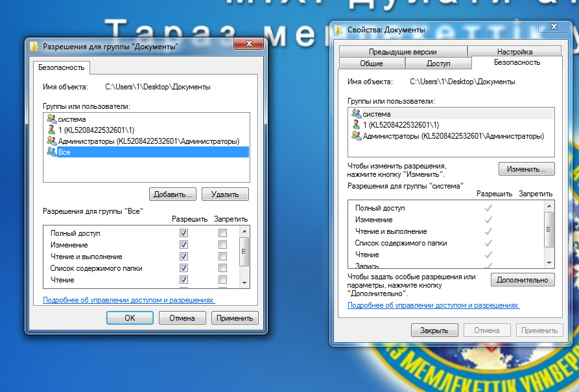The height and width of the screenshot is (392, 579).
Task: Toggle Deny checkbox for Изменение
Action: pos(222,245)
